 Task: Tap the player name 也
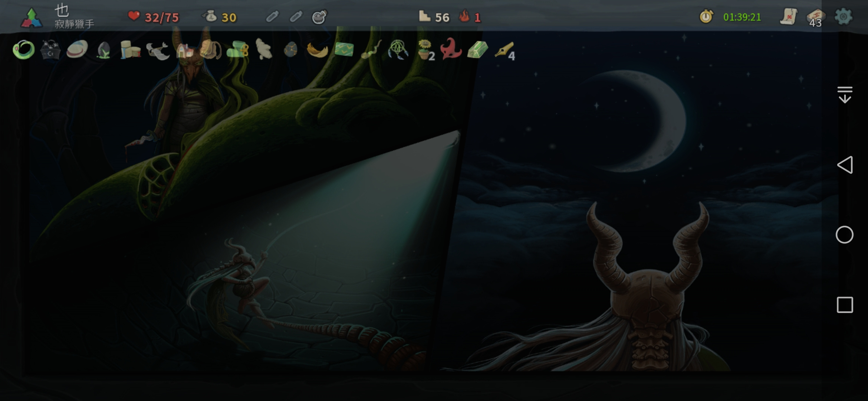pos(62,10)
